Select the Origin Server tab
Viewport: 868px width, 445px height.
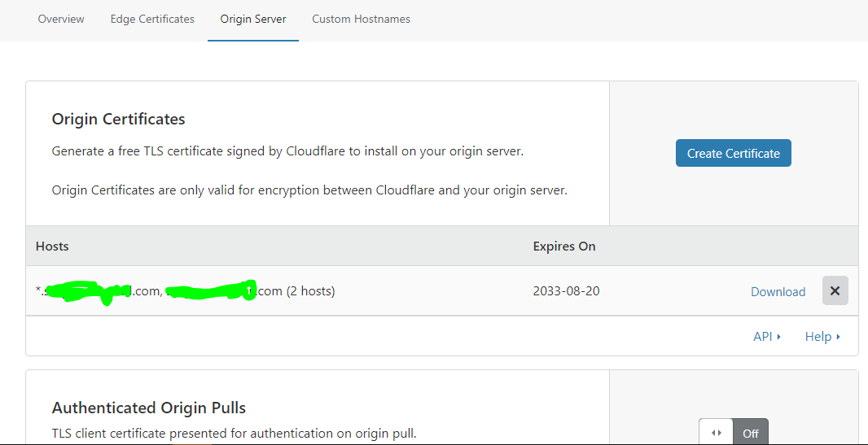(253, 19)
